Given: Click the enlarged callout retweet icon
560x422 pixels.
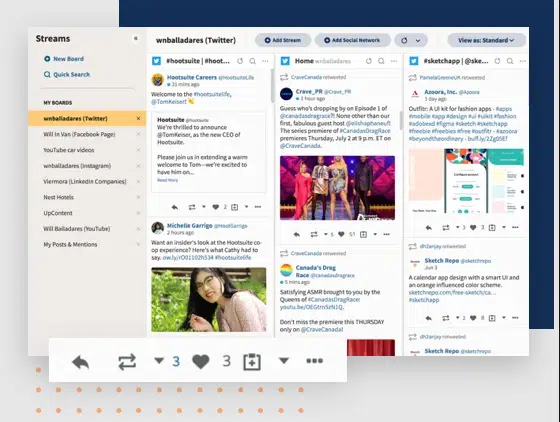Looking at the screenshot, I should (127, 361).
